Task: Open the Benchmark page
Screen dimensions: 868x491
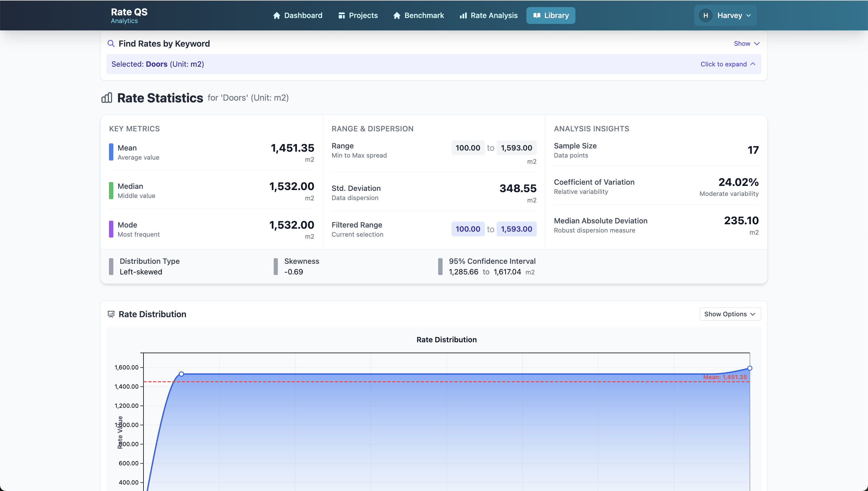Action: [418, 16]
